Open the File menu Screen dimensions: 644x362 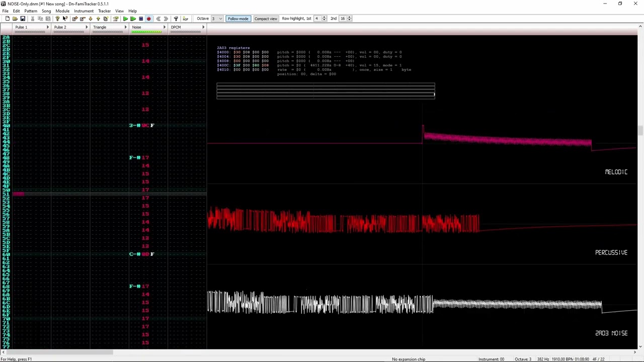point(5,11)
